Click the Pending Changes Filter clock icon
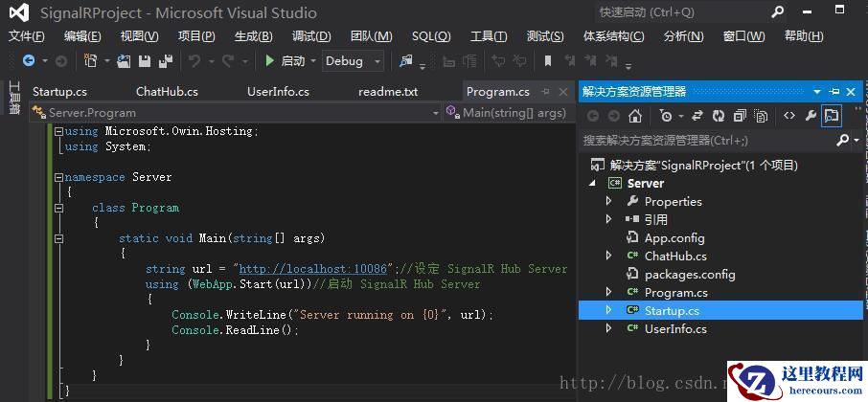This screenshot has width=868, height=402. coord(666,116)
